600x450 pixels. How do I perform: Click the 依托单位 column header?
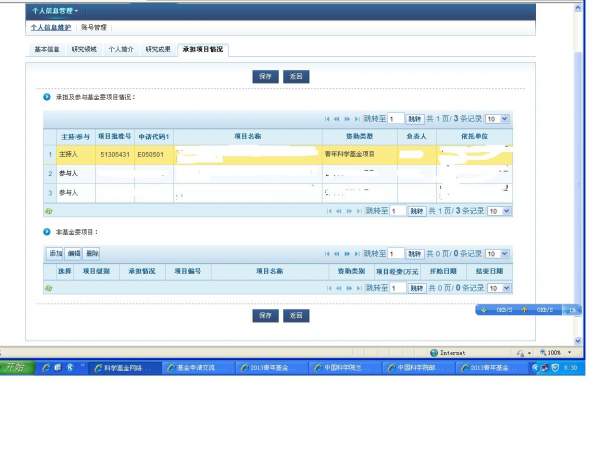(x=474, y=137)
